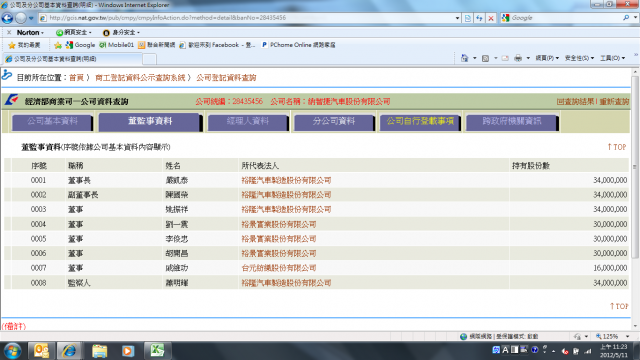
Task: Switch to the 分公司資料 tab
Action: click(334, 122)
